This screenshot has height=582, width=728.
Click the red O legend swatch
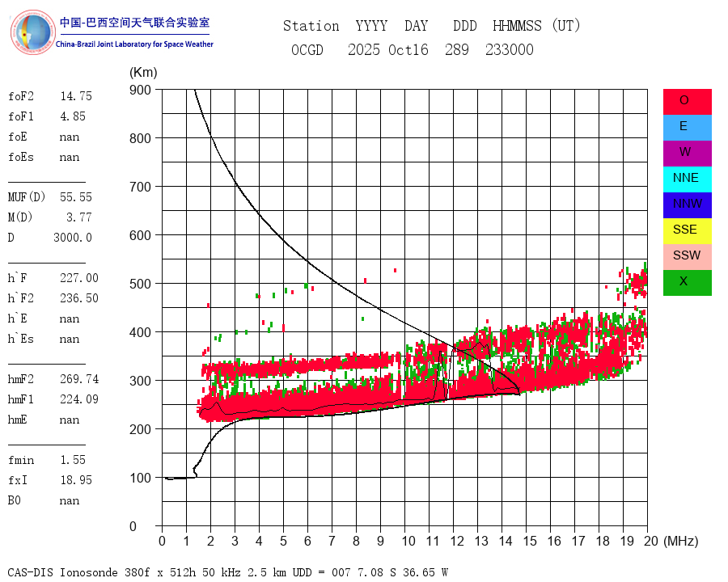(x=687, y=102)
